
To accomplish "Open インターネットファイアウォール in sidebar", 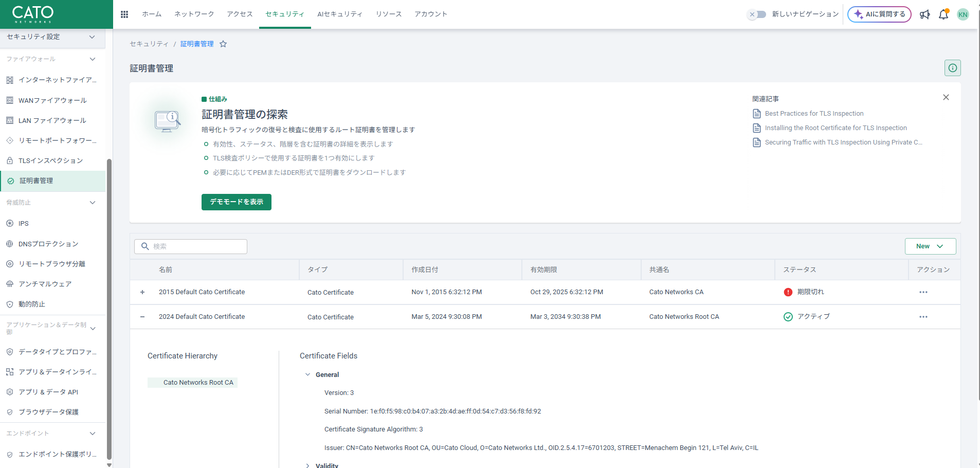I will (x=52, y=80).
